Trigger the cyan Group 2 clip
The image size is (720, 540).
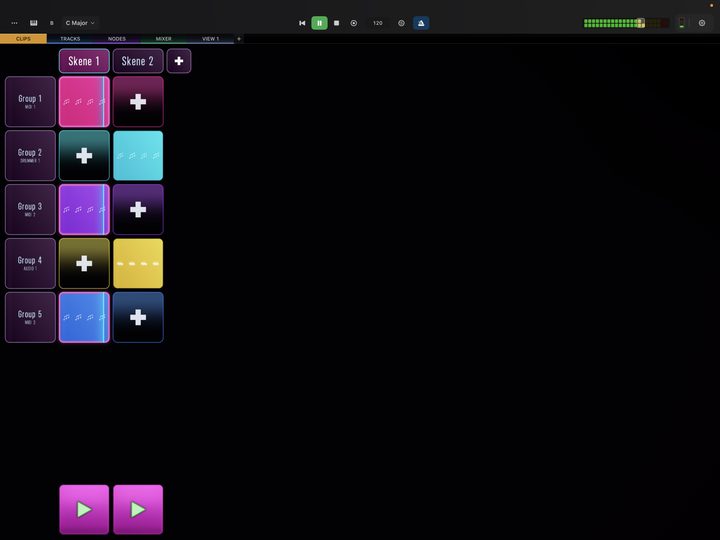tap(138, 156)
